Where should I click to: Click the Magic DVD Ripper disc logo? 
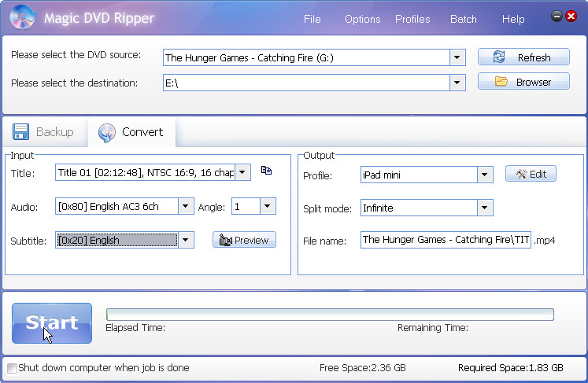[23, 17]
